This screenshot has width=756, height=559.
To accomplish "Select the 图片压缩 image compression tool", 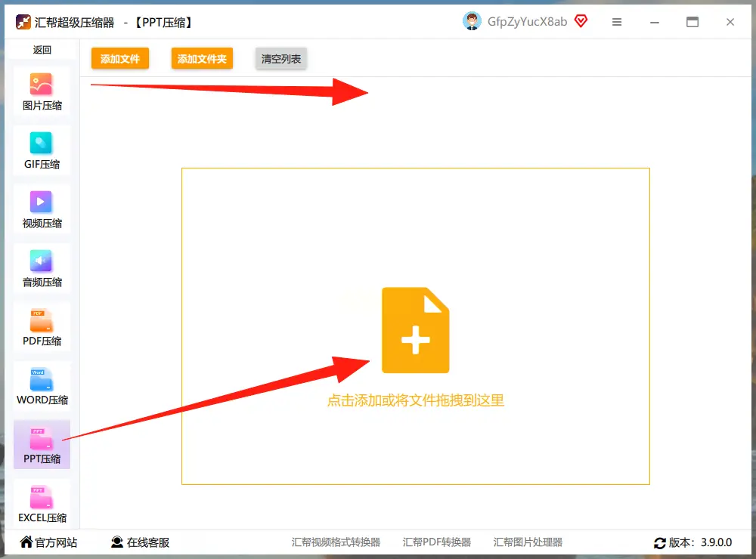I will (42, 91).
